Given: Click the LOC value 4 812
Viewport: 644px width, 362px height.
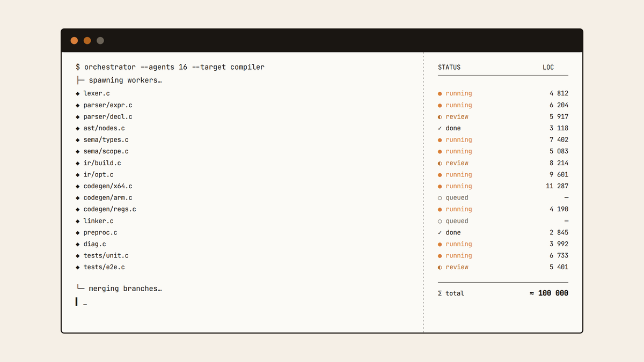Looking at the screenshot, I should [559, 93].
